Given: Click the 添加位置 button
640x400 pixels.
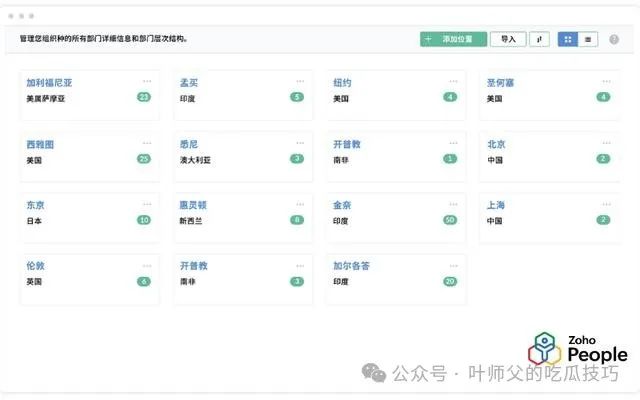Looking at the screenshot, I should pos(453,39).
